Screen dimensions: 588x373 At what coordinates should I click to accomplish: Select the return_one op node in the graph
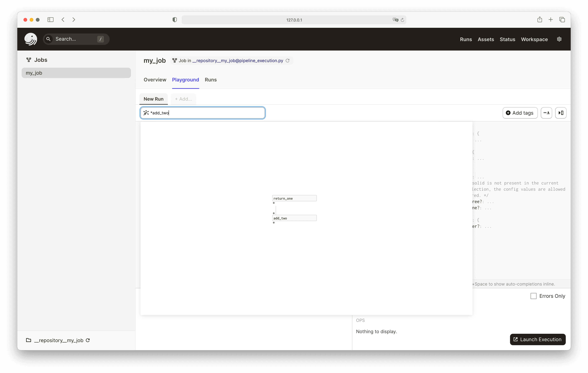294,198
